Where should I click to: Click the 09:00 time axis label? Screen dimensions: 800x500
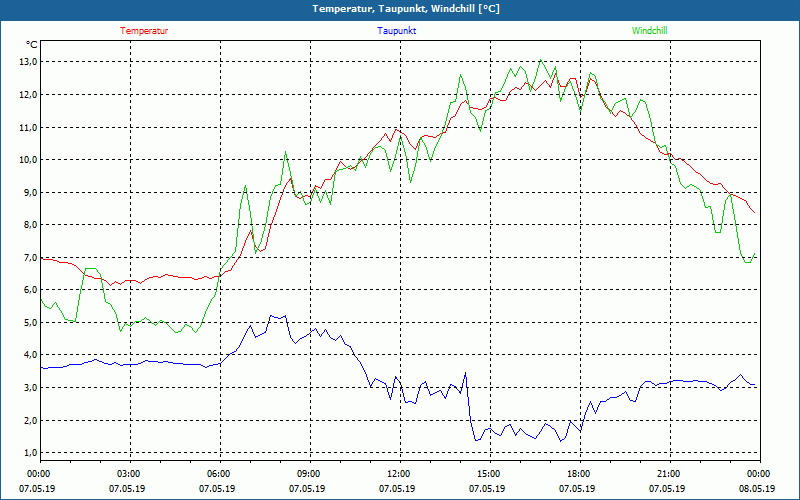(309, 474)
